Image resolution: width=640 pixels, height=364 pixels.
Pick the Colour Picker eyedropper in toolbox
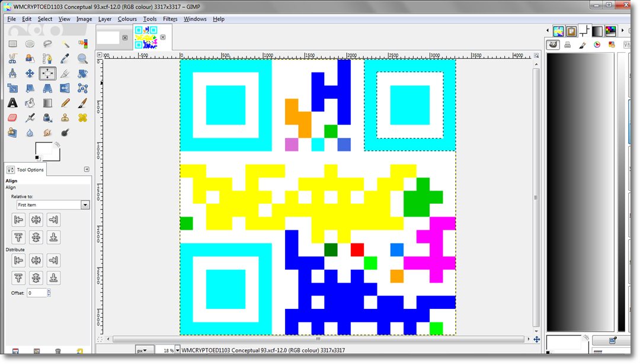tap(65, 59)
